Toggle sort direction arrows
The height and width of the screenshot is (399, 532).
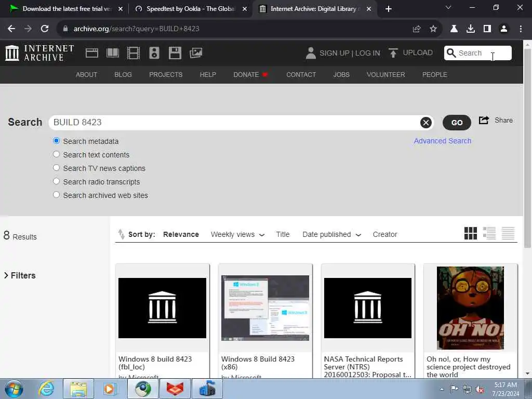click(x=121, y=234)
